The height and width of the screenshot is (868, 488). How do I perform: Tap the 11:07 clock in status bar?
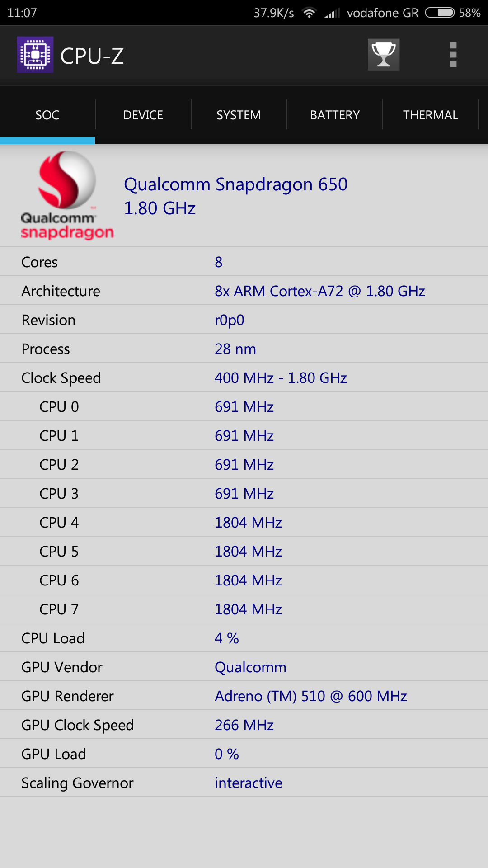pos(22,13)
